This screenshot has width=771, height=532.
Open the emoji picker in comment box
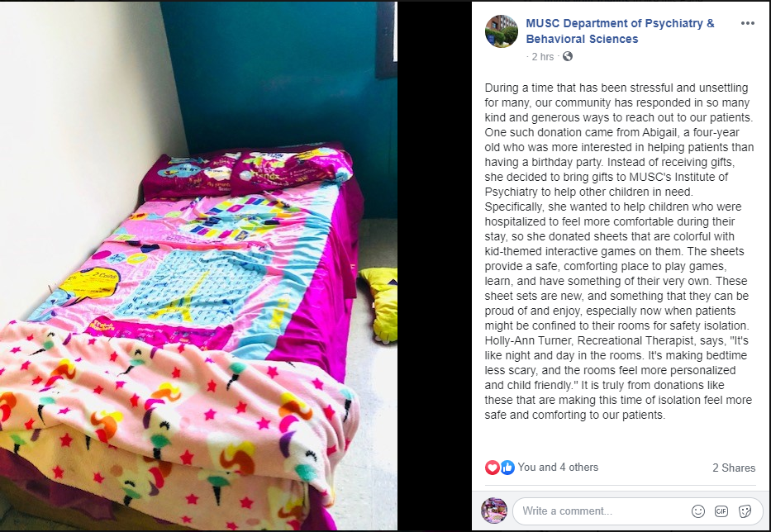pos(697,511)
